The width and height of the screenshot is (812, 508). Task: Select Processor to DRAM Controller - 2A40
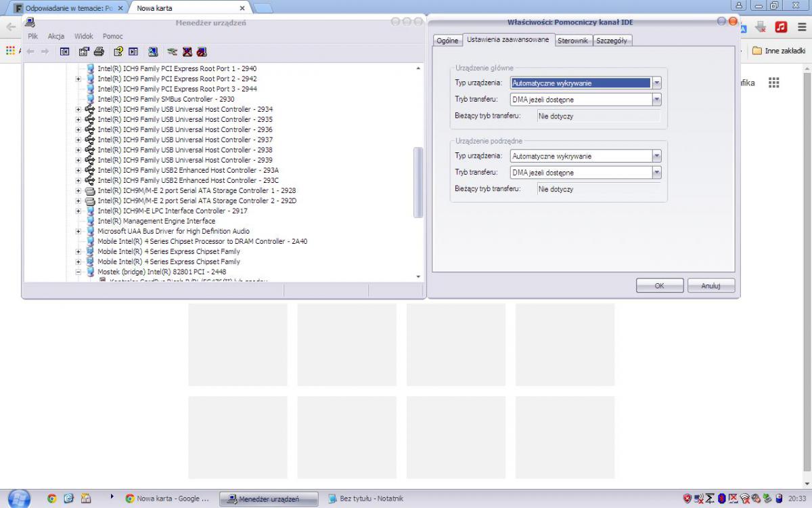[x=202, y=241]
